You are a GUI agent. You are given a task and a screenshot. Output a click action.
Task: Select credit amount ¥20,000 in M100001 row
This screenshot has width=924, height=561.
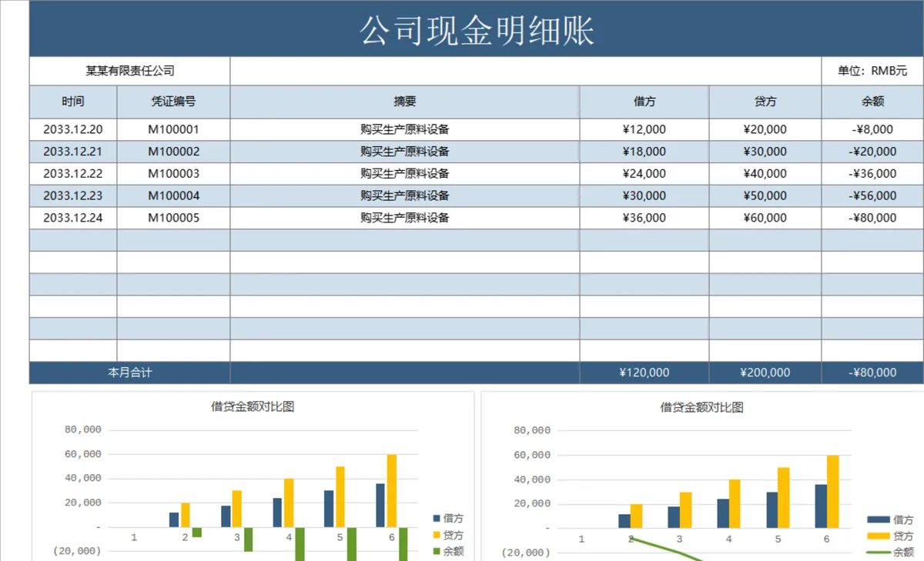pos(765,129)
